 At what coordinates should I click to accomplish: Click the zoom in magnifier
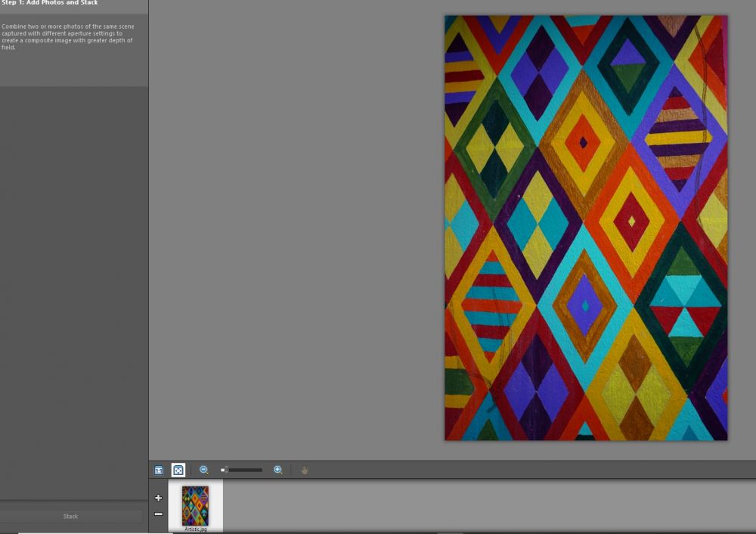point(278,470)
